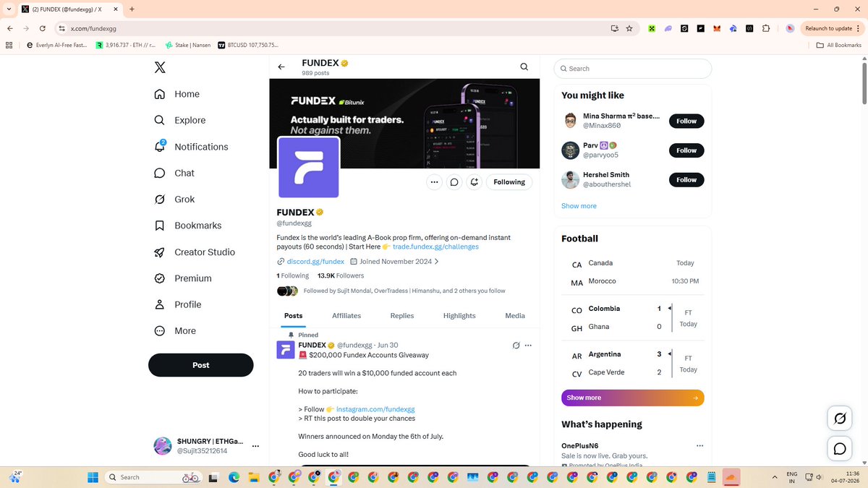
Task: Open Explore in the sidebar
Action: [180, 120]
